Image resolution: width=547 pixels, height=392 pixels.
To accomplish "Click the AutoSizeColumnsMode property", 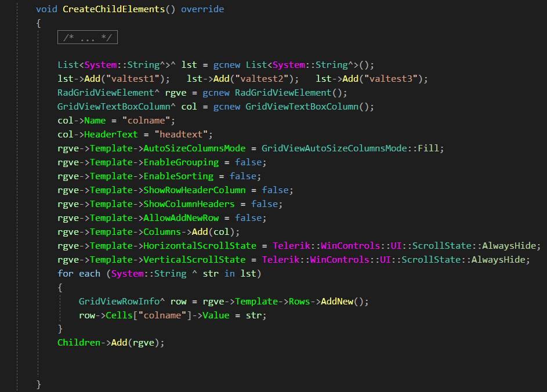I will (195, 148).
